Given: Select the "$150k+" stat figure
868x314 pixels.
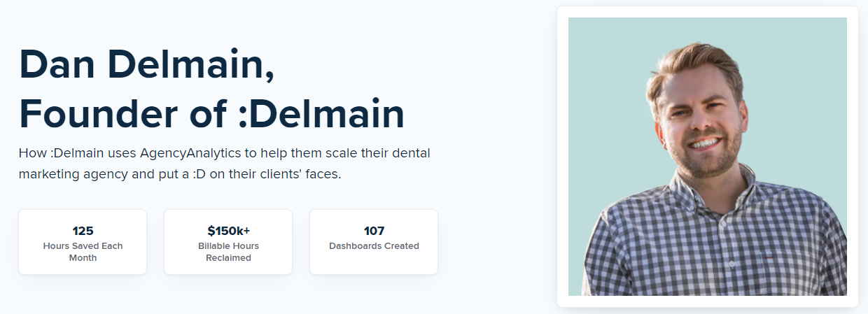Looking at the screenshot, I should 228,231.
